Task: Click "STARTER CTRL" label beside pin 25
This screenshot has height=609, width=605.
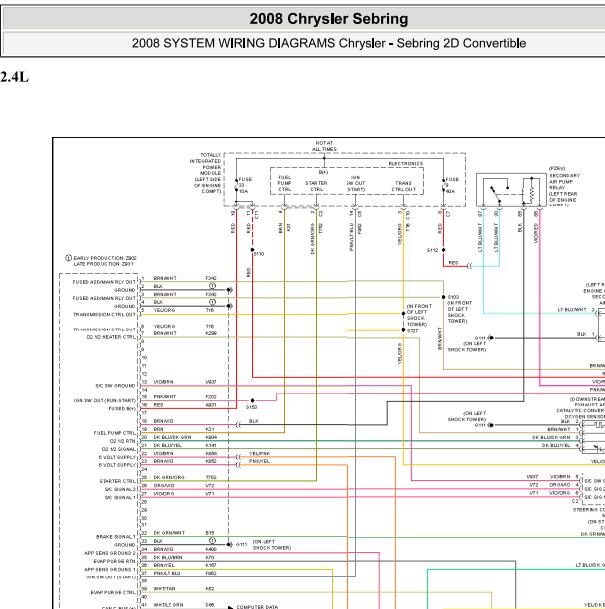Action: [x=118, y=481]
